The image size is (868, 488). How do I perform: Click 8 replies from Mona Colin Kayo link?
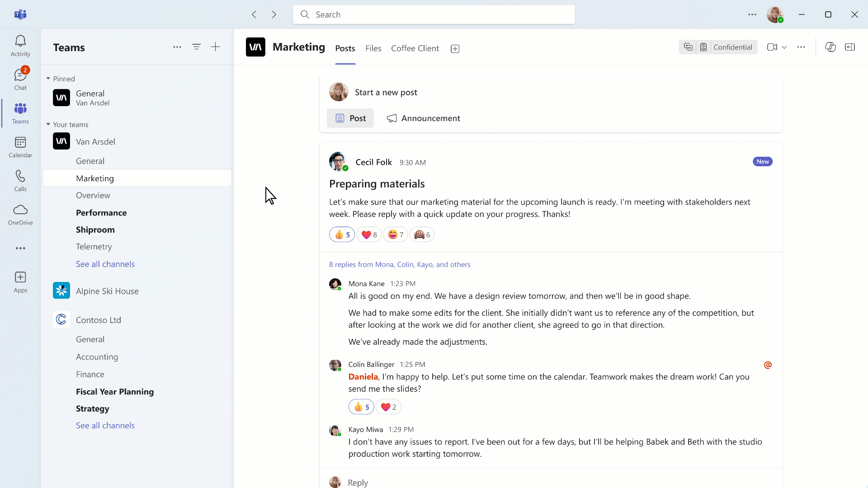point(400,264)
